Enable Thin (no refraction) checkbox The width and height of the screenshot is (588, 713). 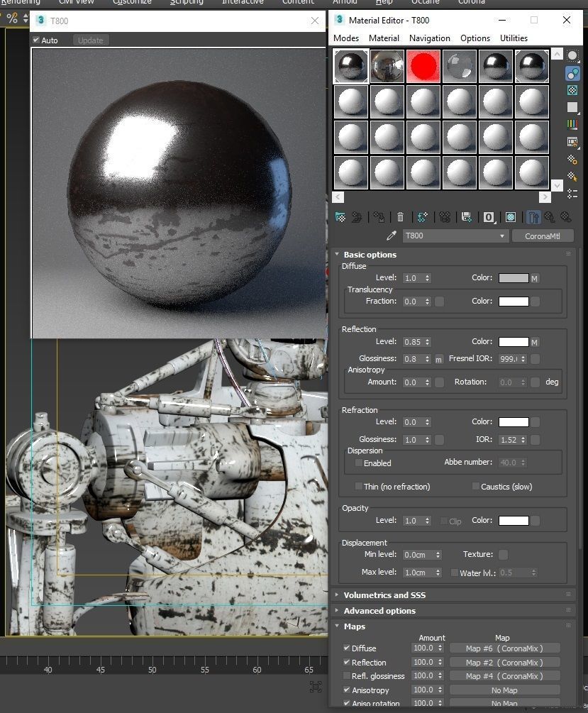point(359,487)
